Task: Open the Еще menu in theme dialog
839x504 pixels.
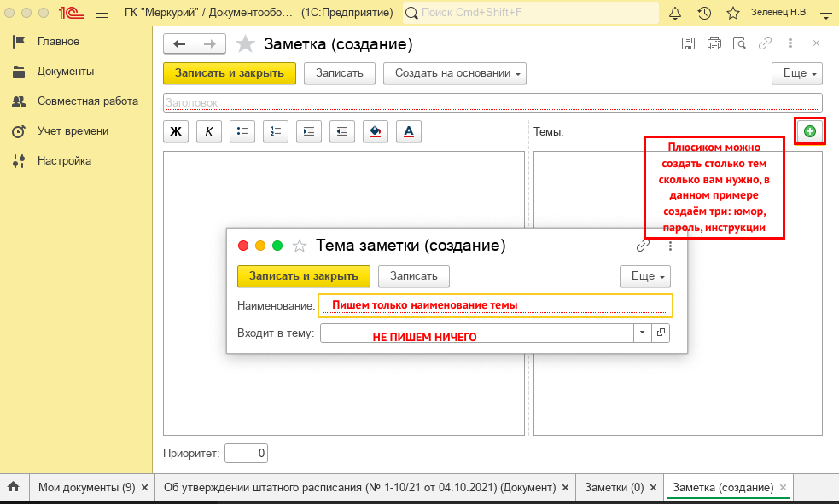Action: click(644, 276)
